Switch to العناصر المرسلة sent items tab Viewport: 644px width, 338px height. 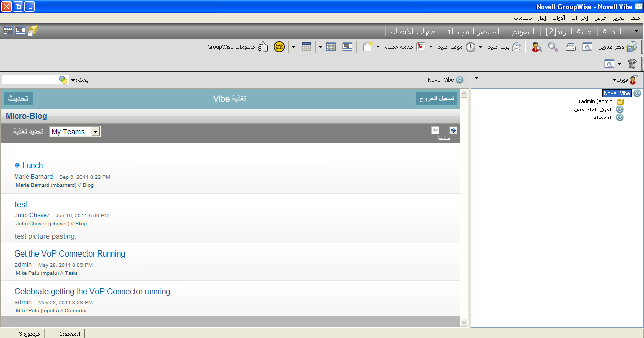click(x=473, y=31)
